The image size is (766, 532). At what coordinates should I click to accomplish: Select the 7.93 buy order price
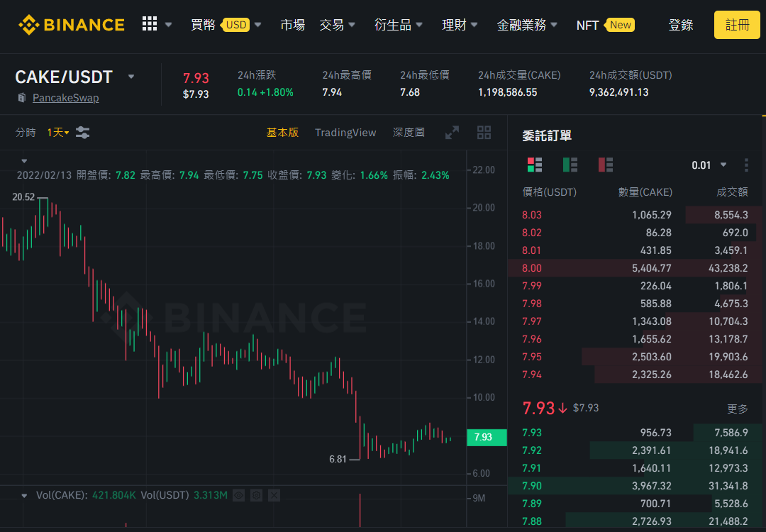tap(531, 433)
